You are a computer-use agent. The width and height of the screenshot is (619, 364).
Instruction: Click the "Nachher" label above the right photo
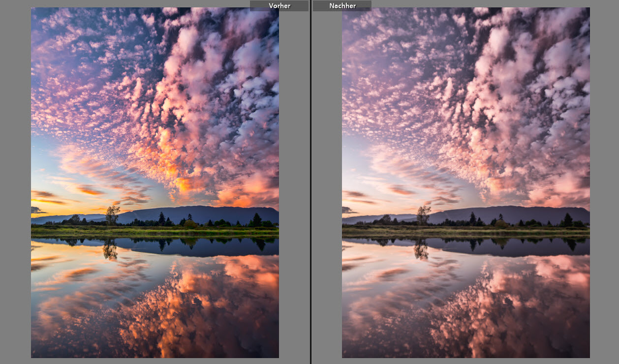coord(342,6)
